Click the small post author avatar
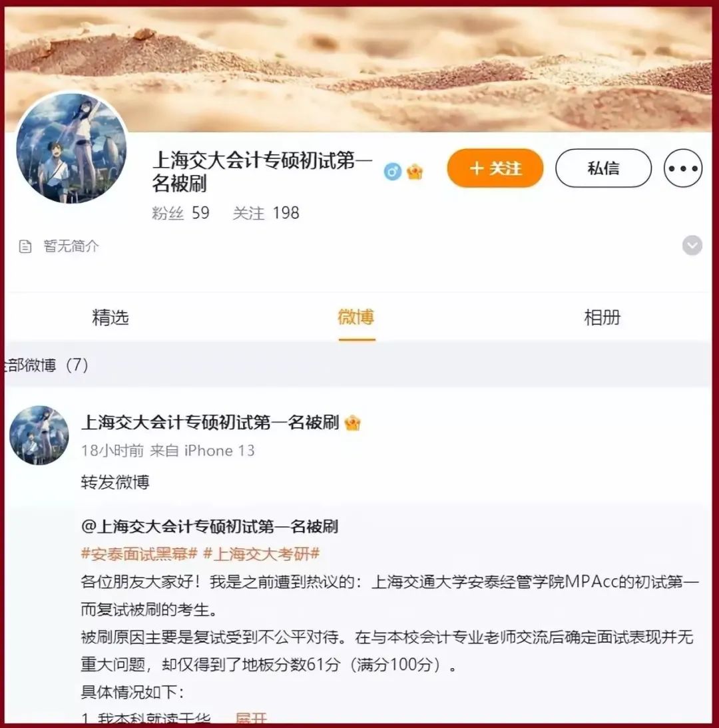Viewport: 719px width, 728px height. tap(39, 435)
